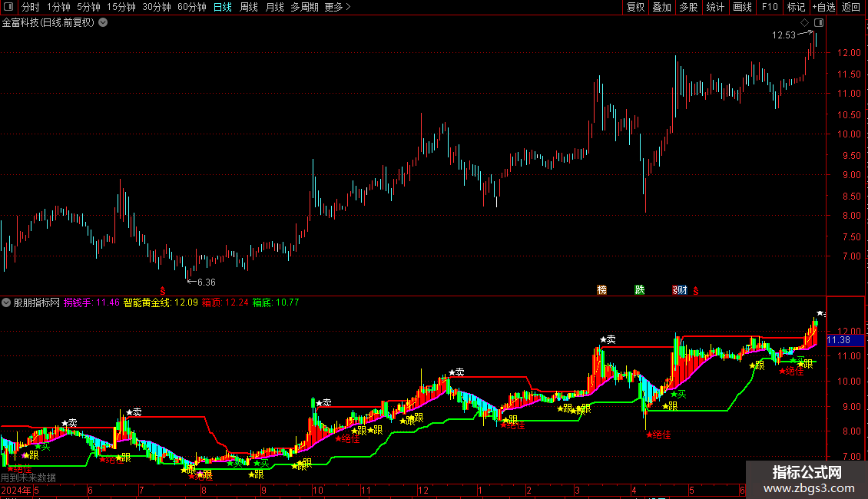The height and width of the screenshot is (499, 868).
Task: Click the 榜 marker icon
Action: pos(601,290)
